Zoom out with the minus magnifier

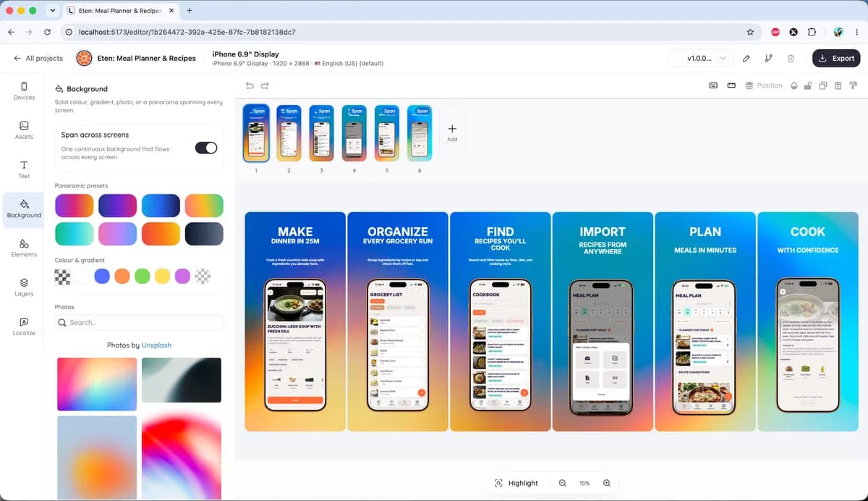tap(563, 483)
